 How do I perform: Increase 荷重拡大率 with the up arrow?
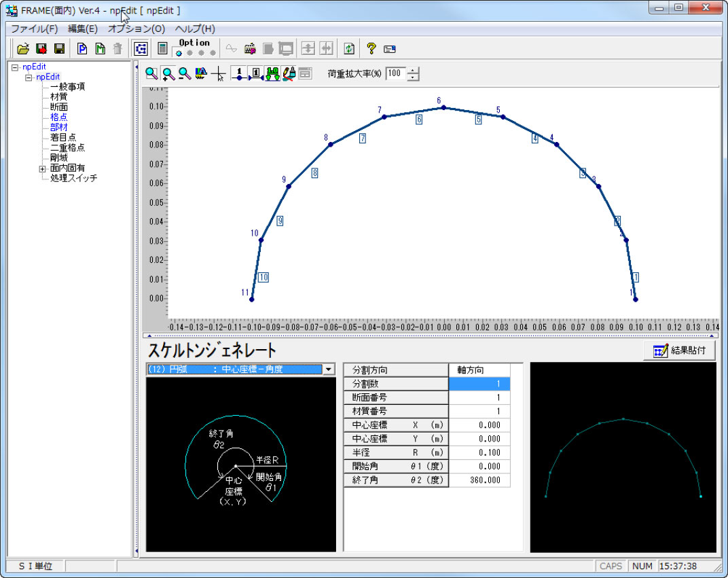tap(413, 70)
